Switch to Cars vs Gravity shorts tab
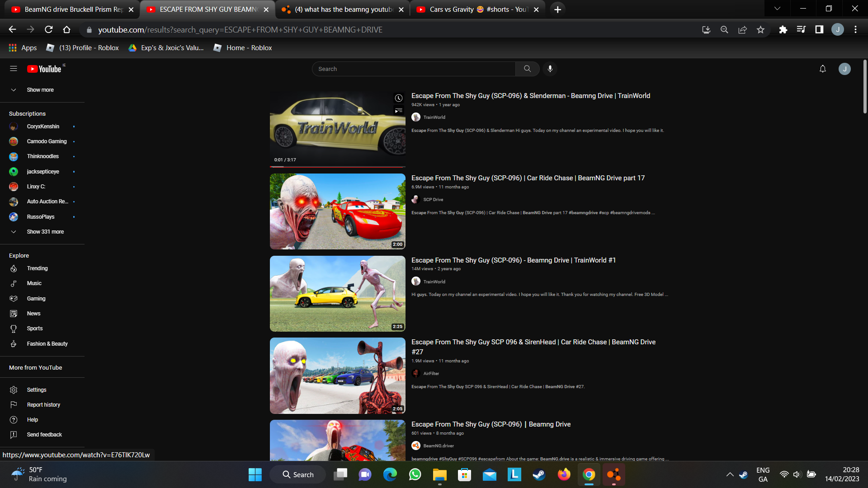The height and width of the screenshot is (488, 868). click(478, 9)
